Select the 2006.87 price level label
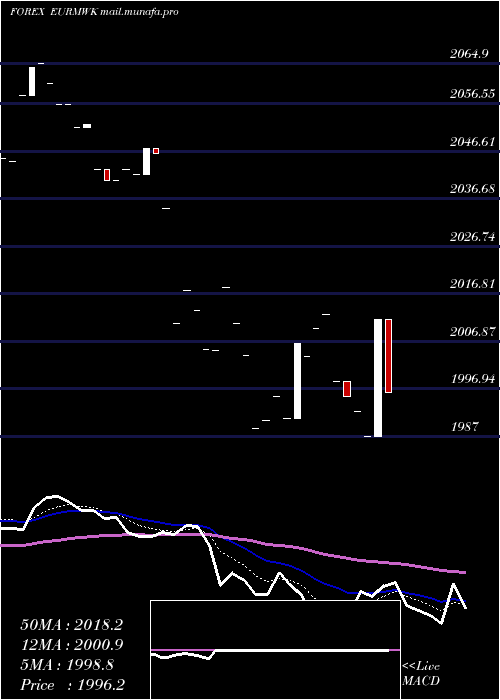This screenshot has width=500, height=700. [x=472, y=332]
